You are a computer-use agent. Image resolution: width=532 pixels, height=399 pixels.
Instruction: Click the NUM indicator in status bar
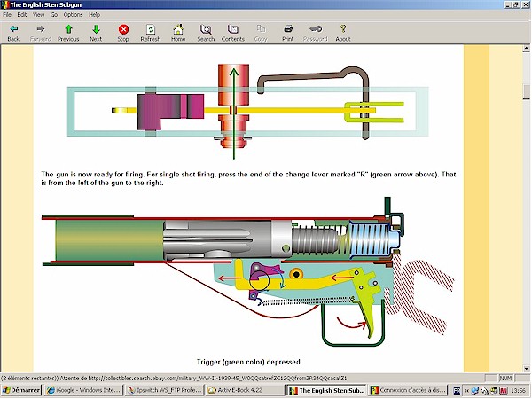(505, 378)
